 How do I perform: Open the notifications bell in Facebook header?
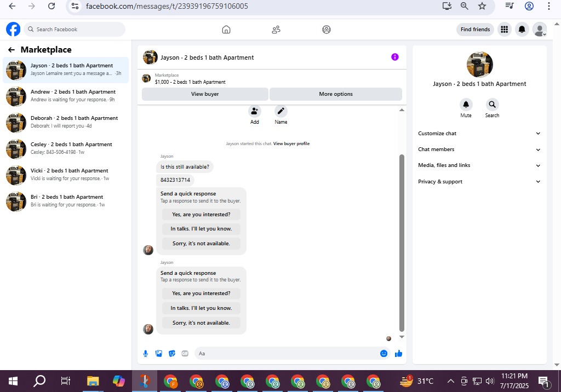coord(522,30)
